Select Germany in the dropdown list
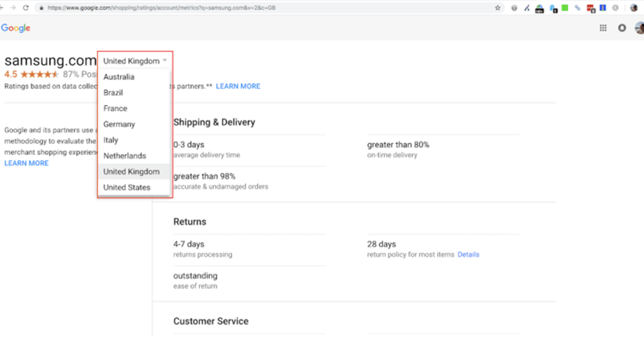The image size is (644, 337). pyautogui.click(x=119, y=124)
